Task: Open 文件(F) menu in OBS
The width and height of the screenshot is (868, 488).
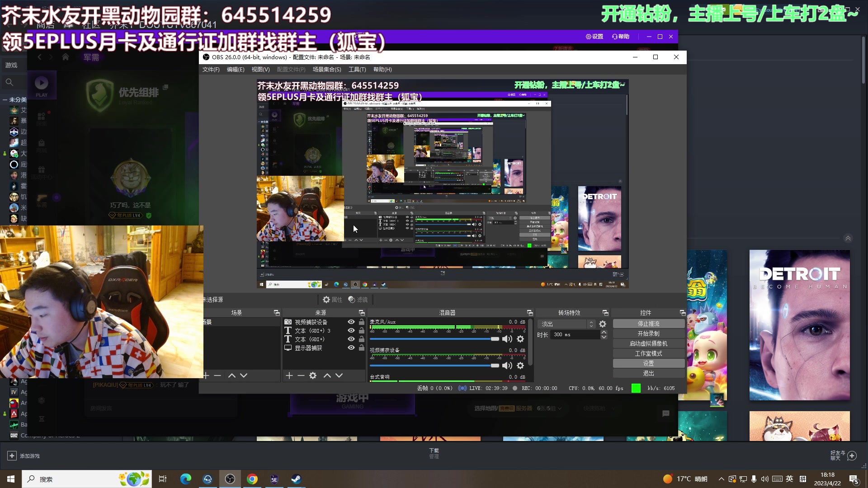Action: [x=211, y=70]
